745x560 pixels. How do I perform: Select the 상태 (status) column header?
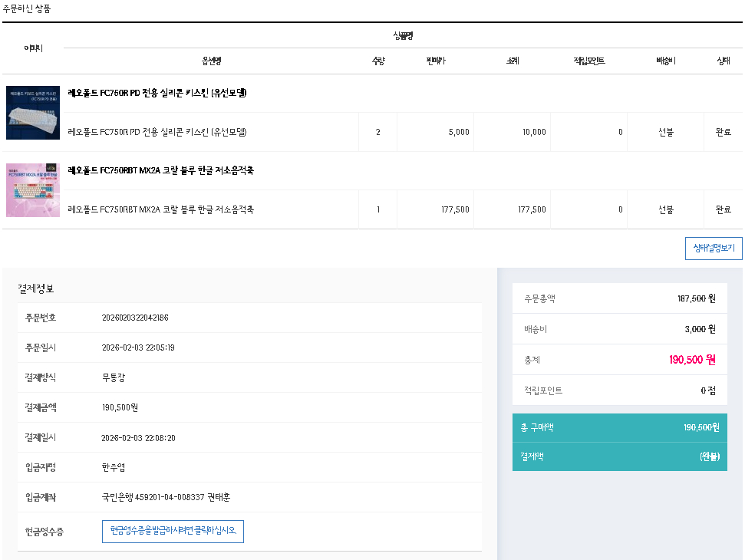[x=723, y=60]
